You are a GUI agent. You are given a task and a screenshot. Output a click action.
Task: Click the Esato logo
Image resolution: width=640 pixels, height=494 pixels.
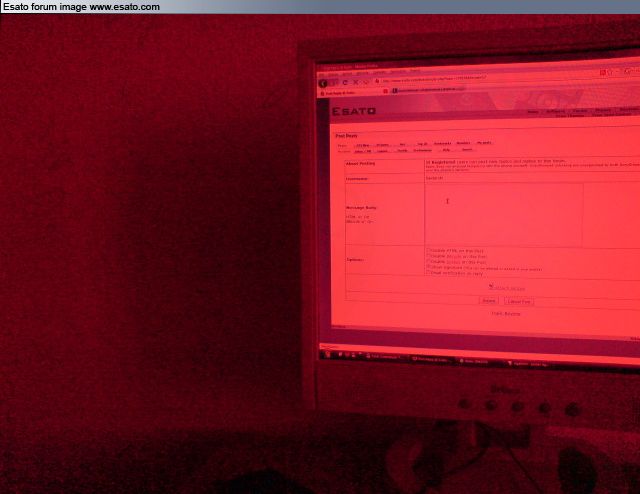353,111
